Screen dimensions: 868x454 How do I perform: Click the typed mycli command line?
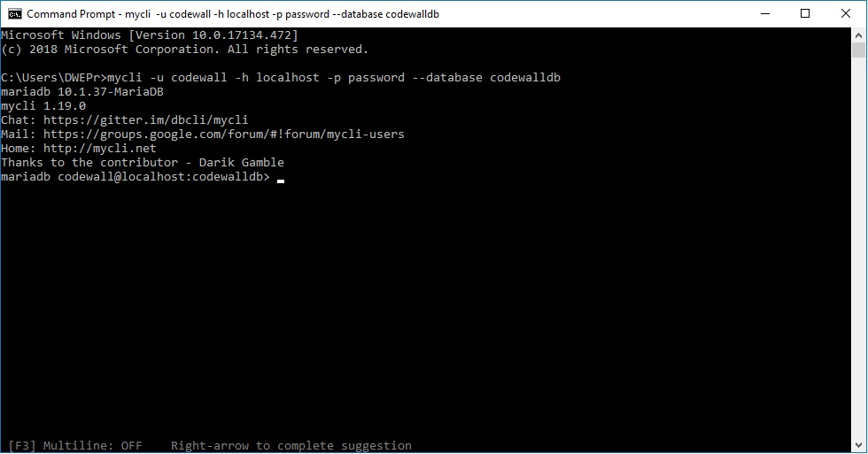pos(334,77)
